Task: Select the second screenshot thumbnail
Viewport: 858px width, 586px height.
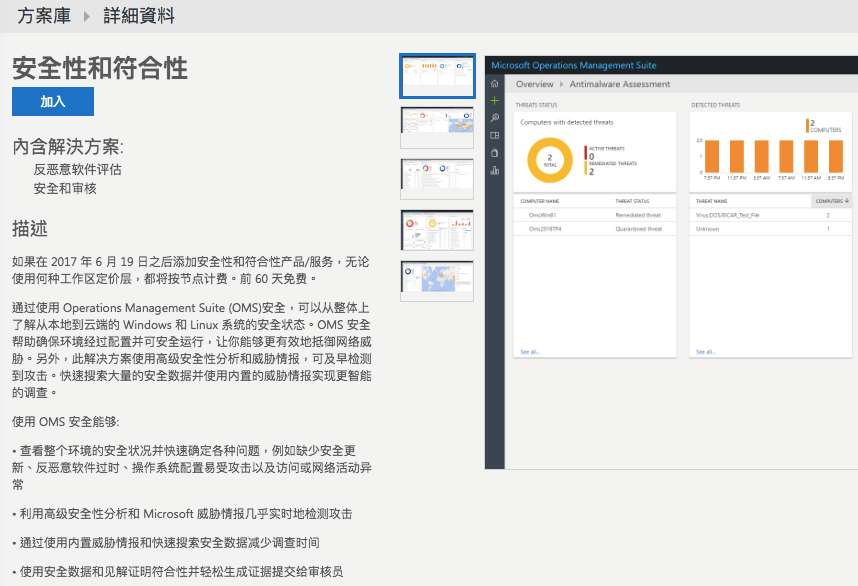Action: [x=437, y=127]
